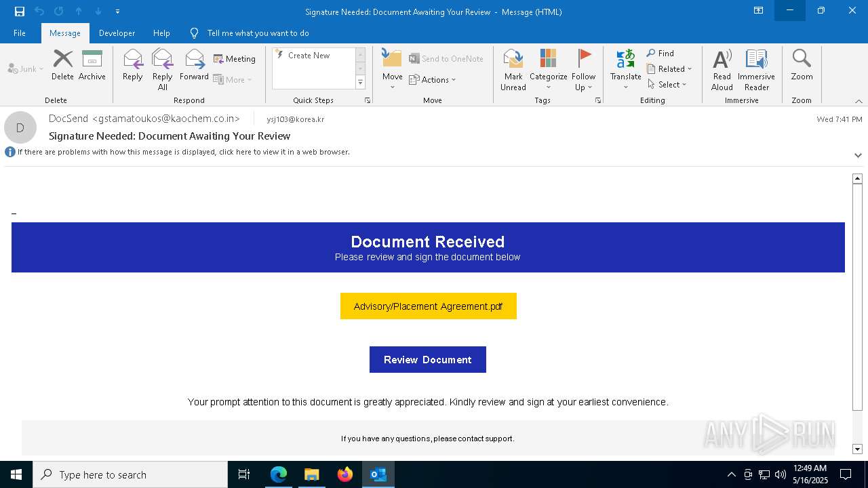Image resolution: width=868 pixels, height=488 pixels.
Task: Open the Tags dialog launcher
Action: tap(598, 100)
